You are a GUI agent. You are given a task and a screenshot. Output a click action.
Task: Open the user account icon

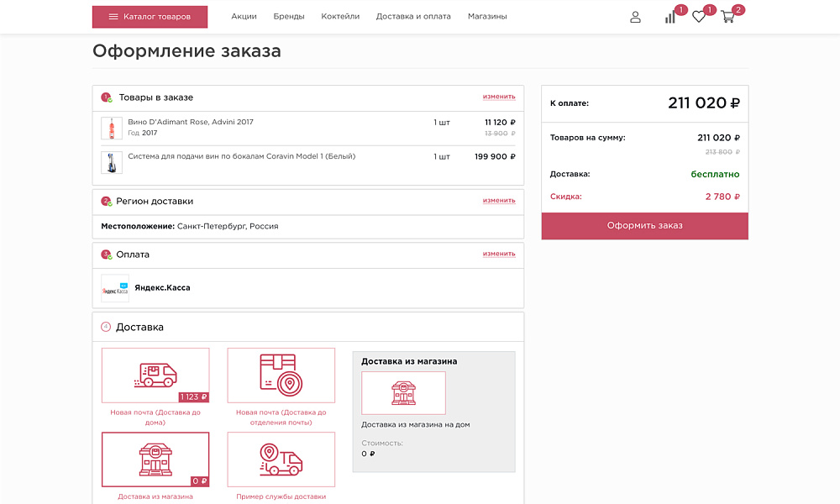(635, 16)
